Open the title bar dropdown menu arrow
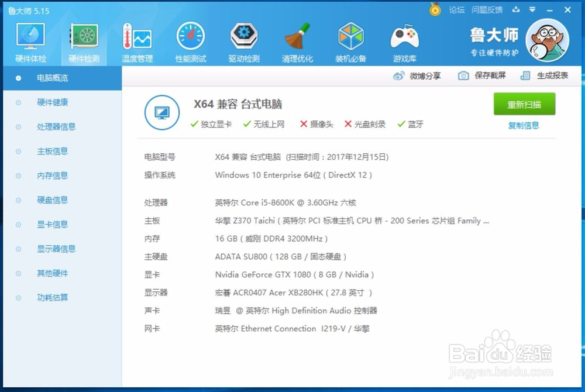 click(x=532, y=10)
